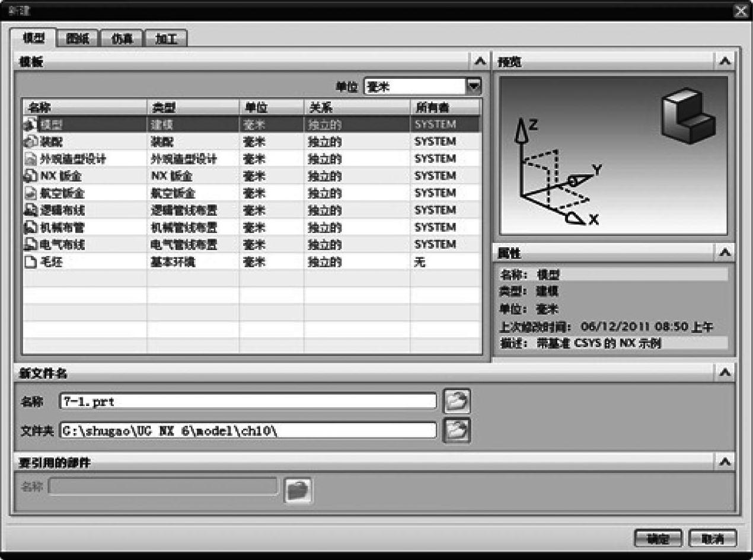Switch to the 模型 tab

pos(34,37)
